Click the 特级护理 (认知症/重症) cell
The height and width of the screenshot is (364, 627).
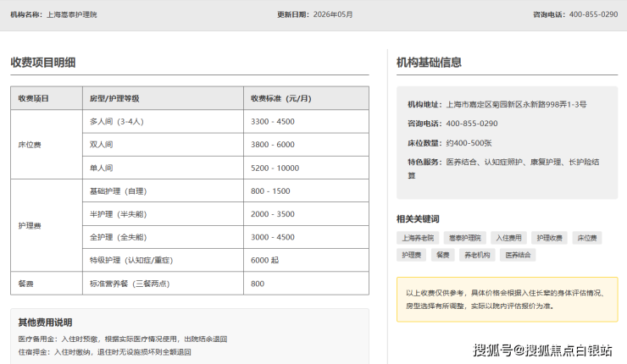click(164, 260)
